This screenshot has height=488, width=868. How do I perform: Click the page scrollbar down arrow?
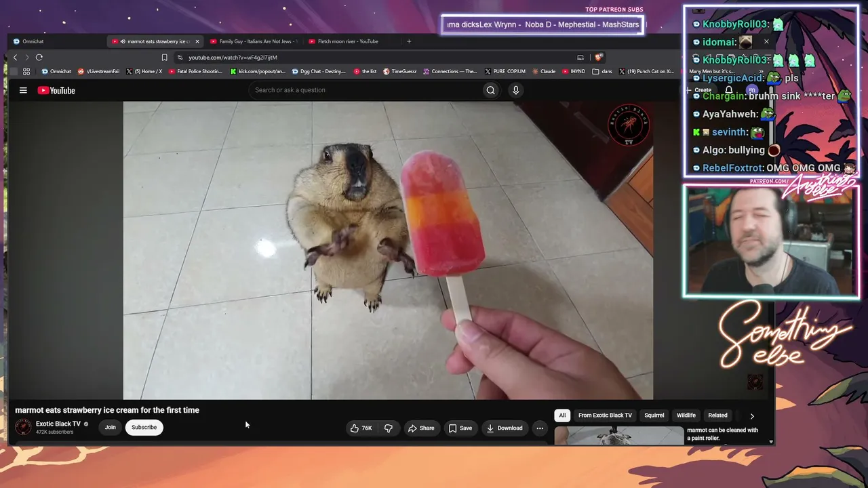[x=770, y=442]
